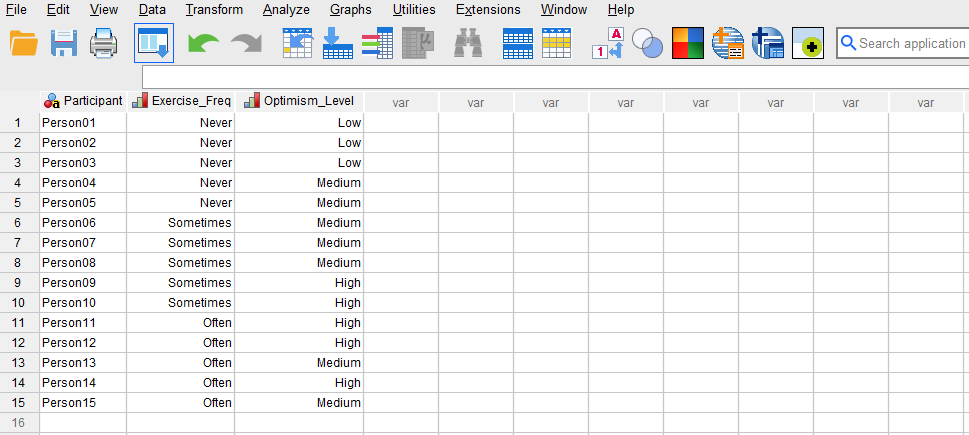
Task: Select row number 12 header
Action: point(19,343)
